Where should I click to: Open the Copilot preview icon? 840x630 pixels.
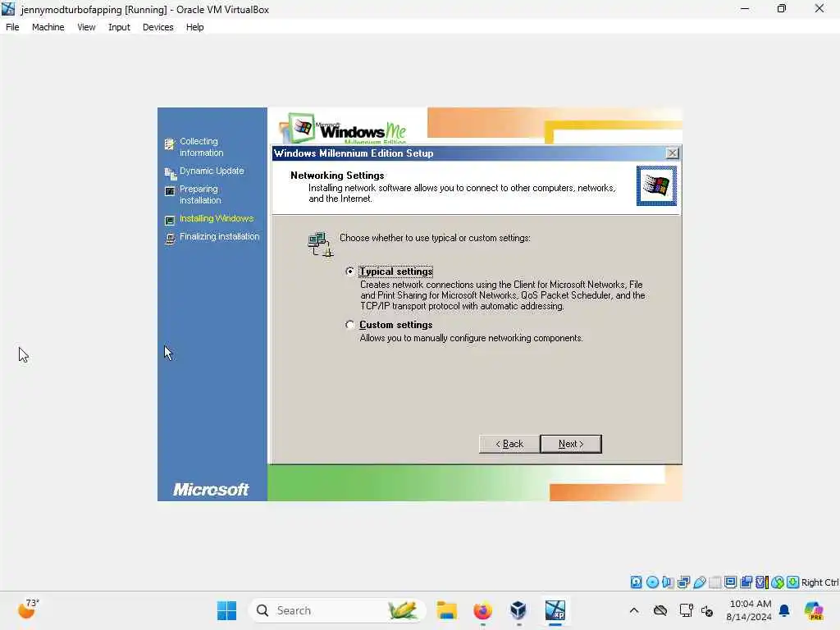pos(814,610)
